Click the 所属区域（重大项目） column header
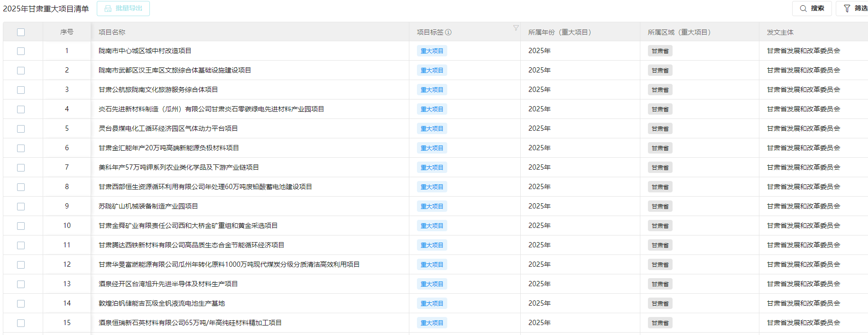Screen dimensions: 868x335 679,32
